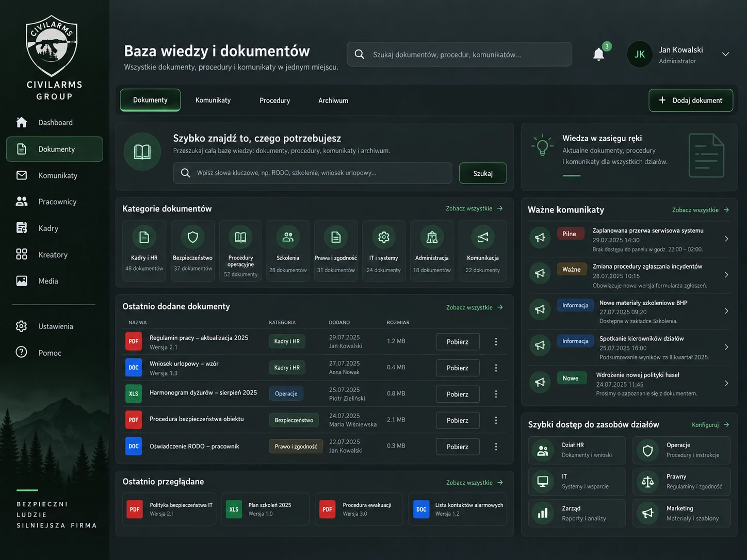Select the Komunikacja megaphone category icon
This screenshot has height=560, width=747.
click(483, 237)
